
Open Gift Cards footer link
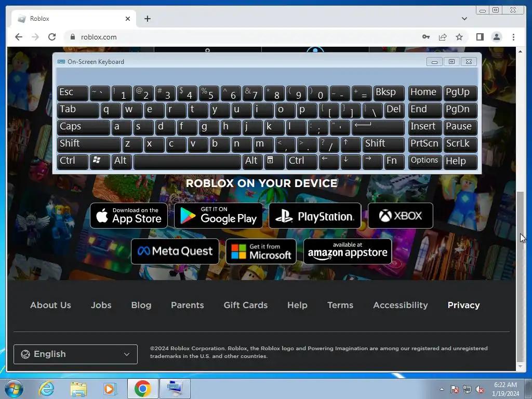246,305
